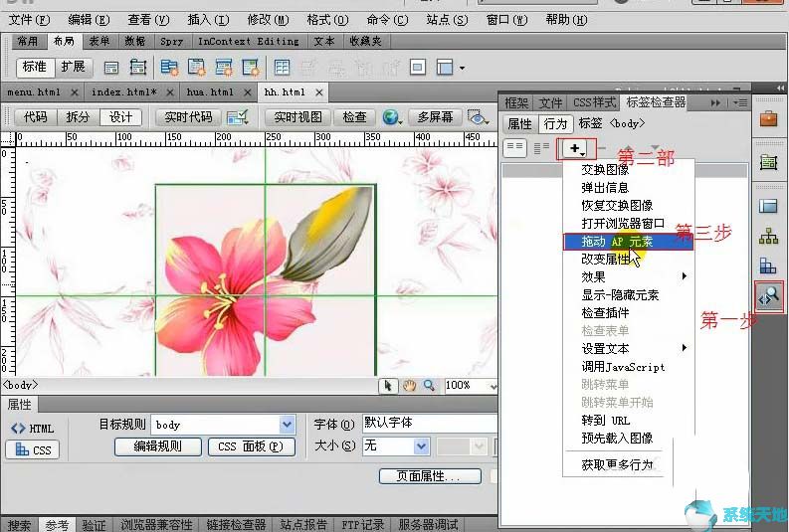
Task: Open the font size dropdown
Action: (421, 446)
